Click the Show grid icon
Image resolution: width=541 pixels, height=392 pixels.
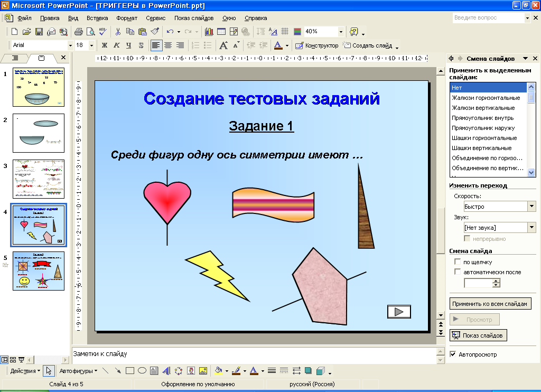pyautogui.click(x=285, y=32)
